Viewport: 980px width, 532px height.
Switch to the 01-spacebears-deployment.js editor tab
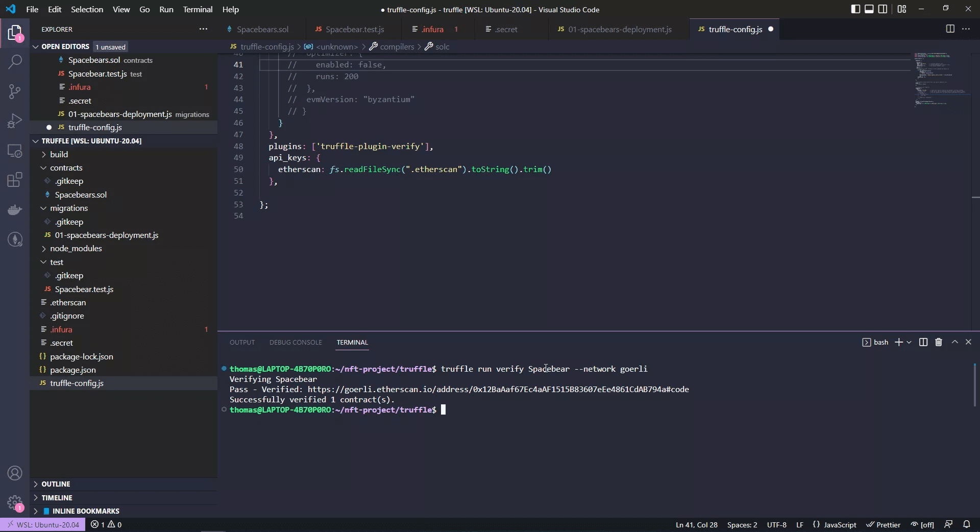click(619, 29)
